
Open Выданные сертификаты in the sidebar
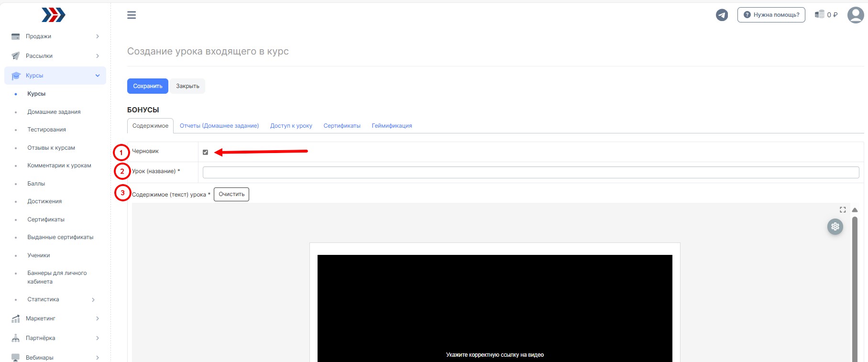(x=60, y=237)
